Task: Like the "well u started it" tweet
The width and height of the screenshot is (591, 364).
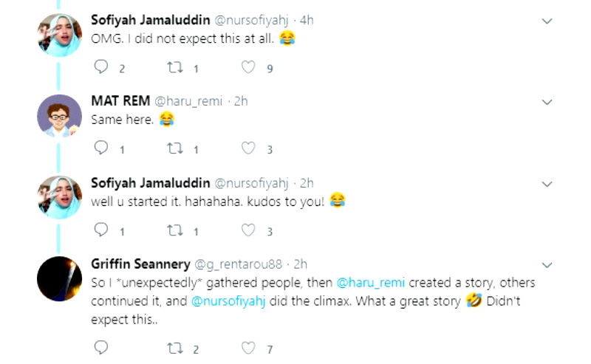Action: [x=248, y=230]
